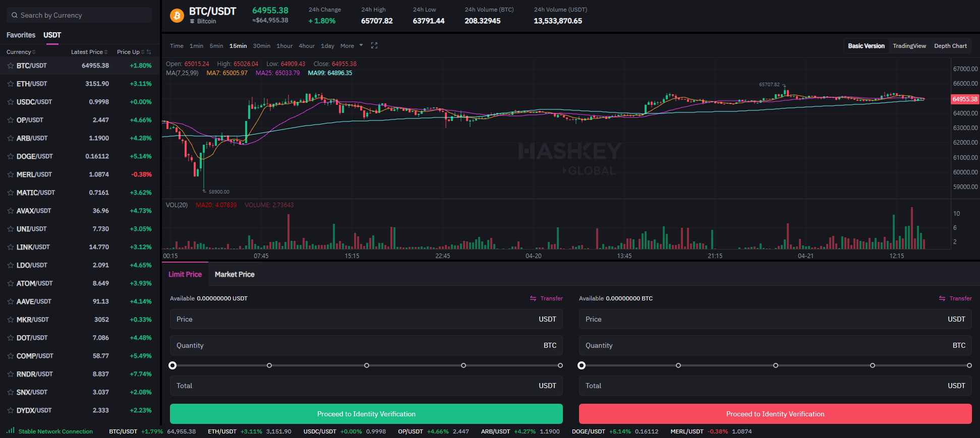Star the MKR/USDT pair
980x438 pixels.
(11, 320)
